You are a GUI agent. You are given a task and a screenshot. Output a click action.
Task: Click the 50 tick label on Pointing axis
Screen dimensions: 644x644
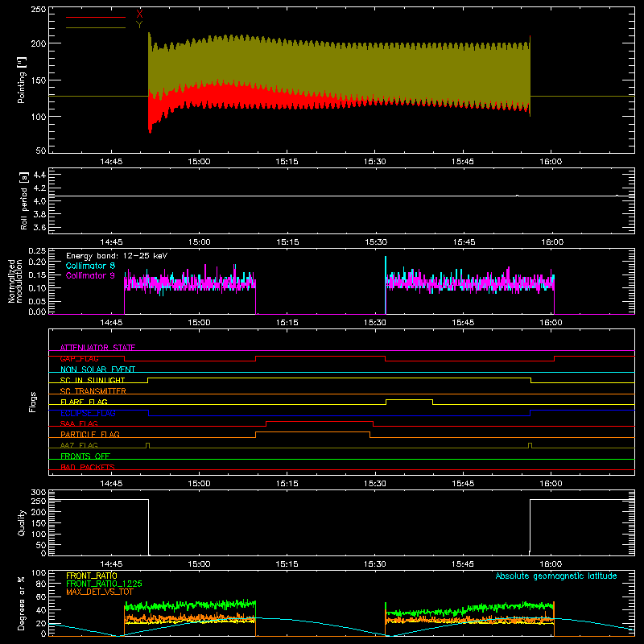(41, 151)
